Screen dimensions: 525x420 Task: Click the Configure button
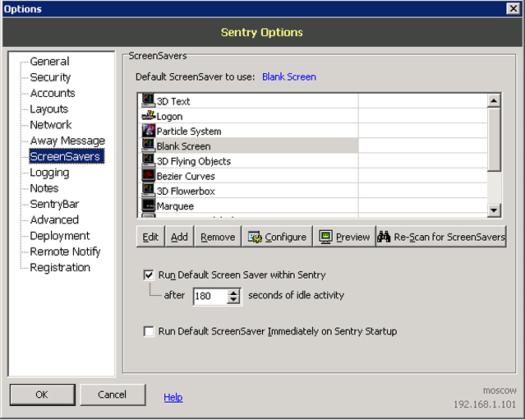pyautogui.click(x=277, y=237)
